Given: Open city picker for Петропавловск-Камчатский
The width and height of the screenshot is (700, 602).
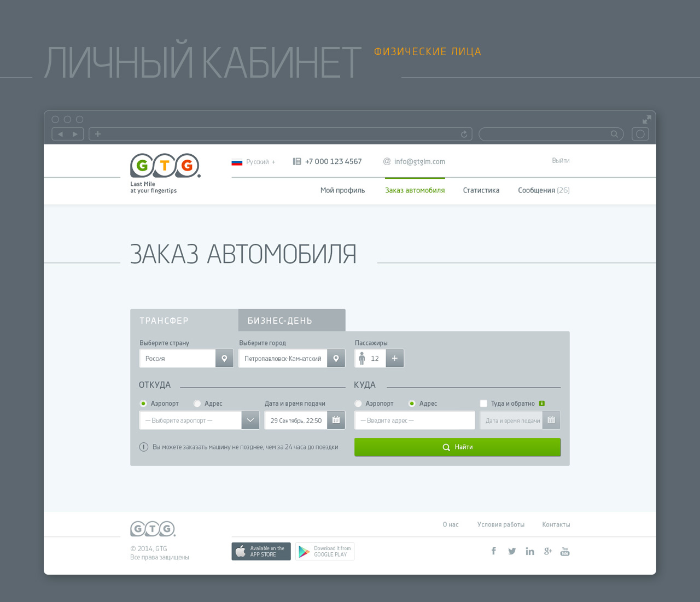Looking at the screenshot, I should (x=336, y=359).
